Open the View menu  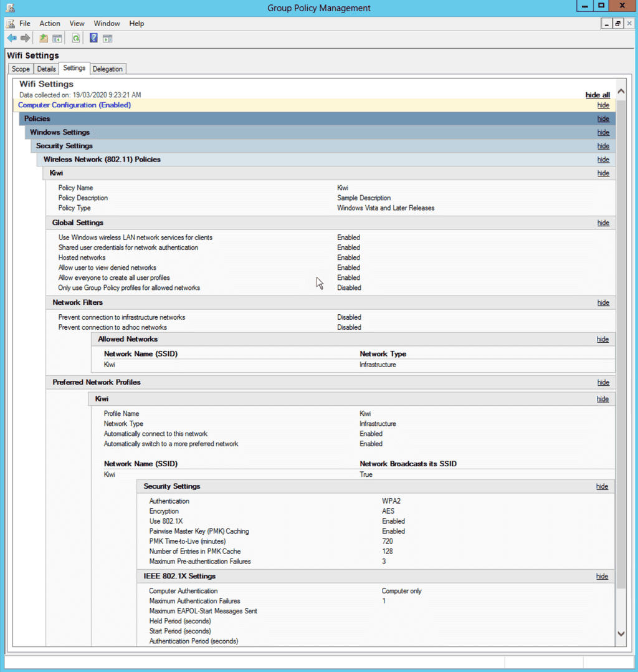[x=77, y=24]
